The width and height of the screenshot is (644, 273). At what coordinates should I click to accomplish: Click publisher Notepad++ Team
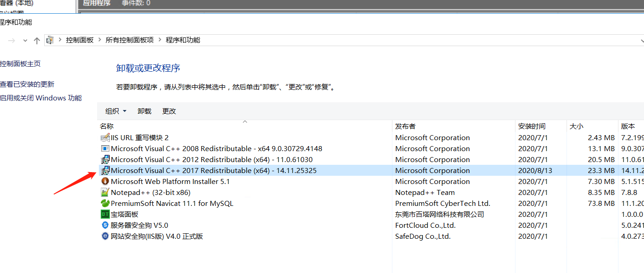coord(425,192)
